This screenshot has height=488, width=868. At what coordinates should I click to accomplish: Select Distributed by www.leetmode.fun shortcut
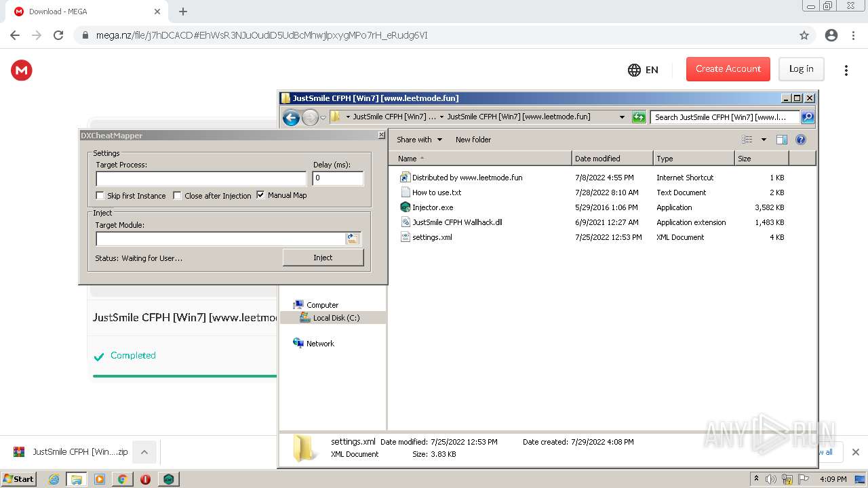tap(467, 178)
